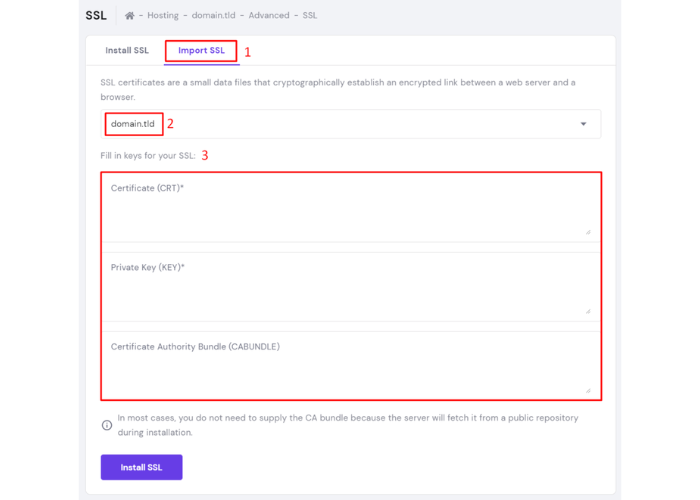Viewport: 700px width, 500px height.
Task: Focus the Certificate (CRT) text field
Action: pos(350,210)
